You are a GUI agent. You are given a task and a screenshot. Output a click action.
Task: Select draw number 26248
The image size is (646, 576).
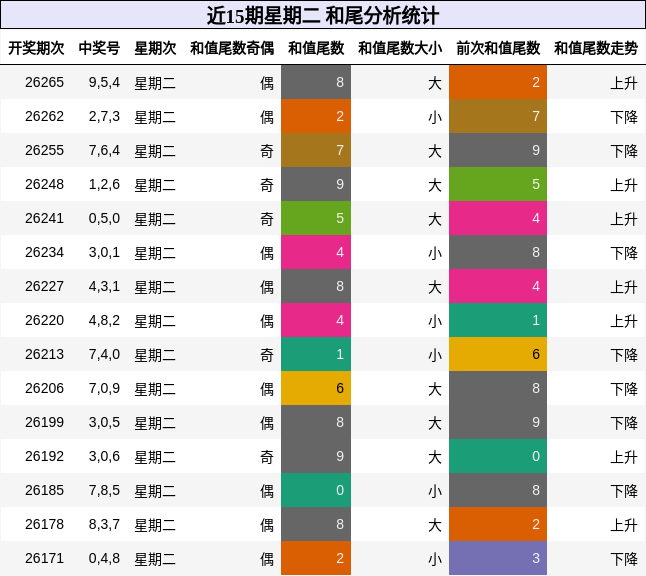coord(44,185)
